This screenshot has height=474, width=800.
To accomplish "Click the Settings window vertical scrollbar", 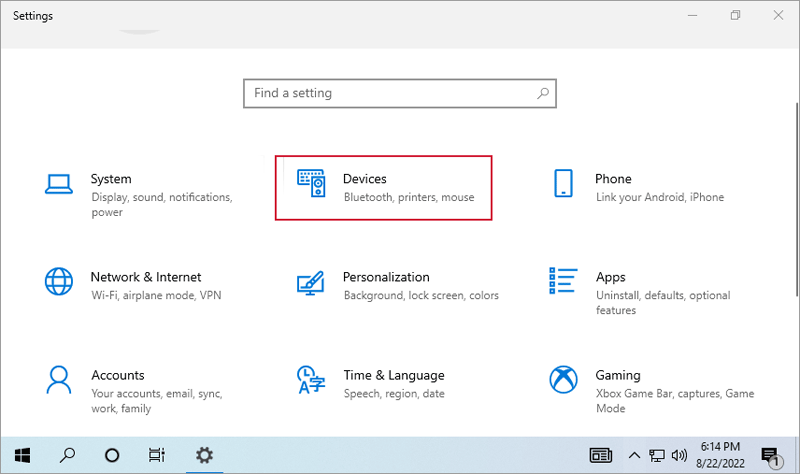I will (x=796, y=199).
